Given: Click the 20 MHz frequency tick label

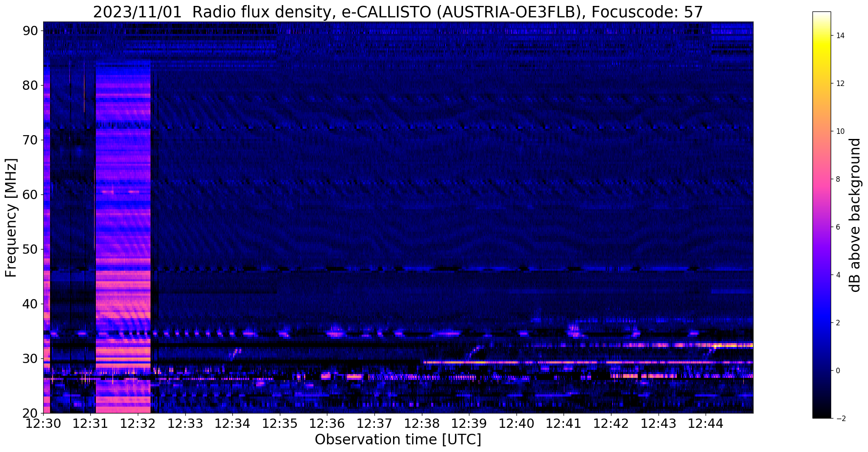Looking at the screenshot, I should point(31,413).
